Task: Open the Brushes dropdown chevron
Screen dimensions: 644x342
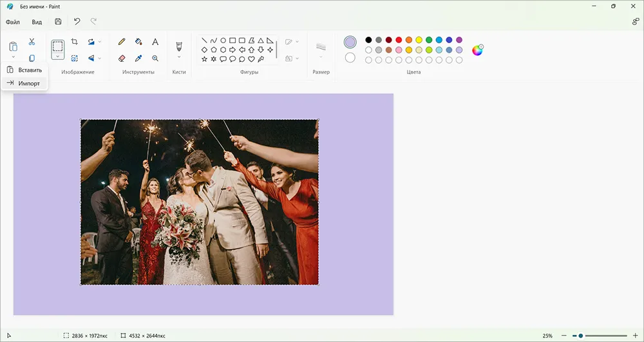Action: pos(179,57)
